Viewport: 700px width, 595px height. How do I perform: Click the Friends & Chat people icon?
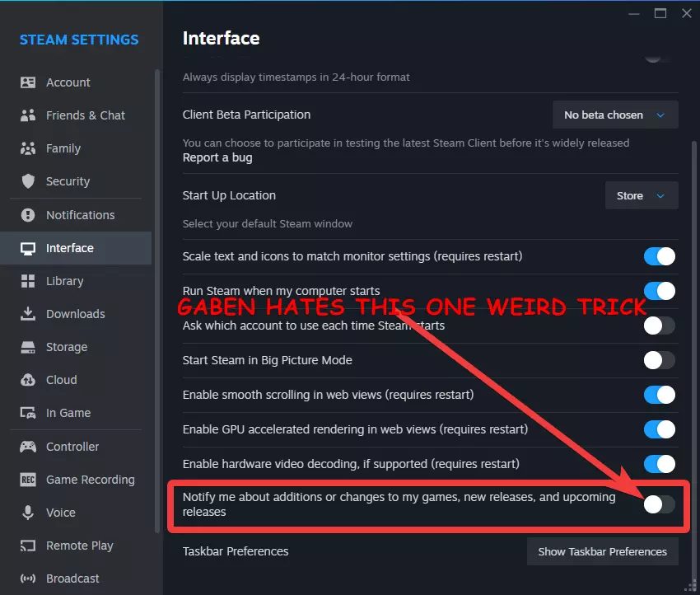(x=28, y=115)
